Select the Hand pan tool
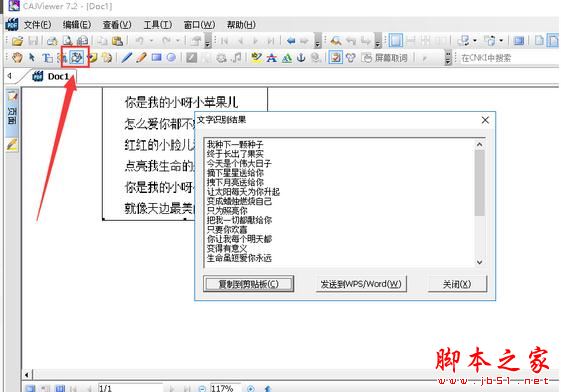The width and height of the screenshot is (561, 392). [x=17, y=58]
